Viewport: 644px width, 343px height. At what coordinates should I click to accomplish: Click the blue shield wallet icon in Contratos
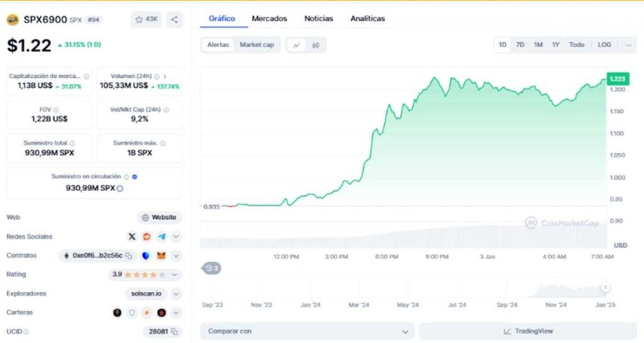coord(146,256)
